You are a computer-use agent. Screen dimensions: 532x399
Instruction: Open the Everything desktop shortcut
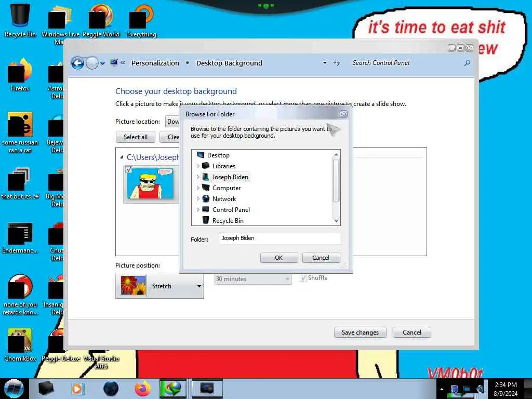141,20
